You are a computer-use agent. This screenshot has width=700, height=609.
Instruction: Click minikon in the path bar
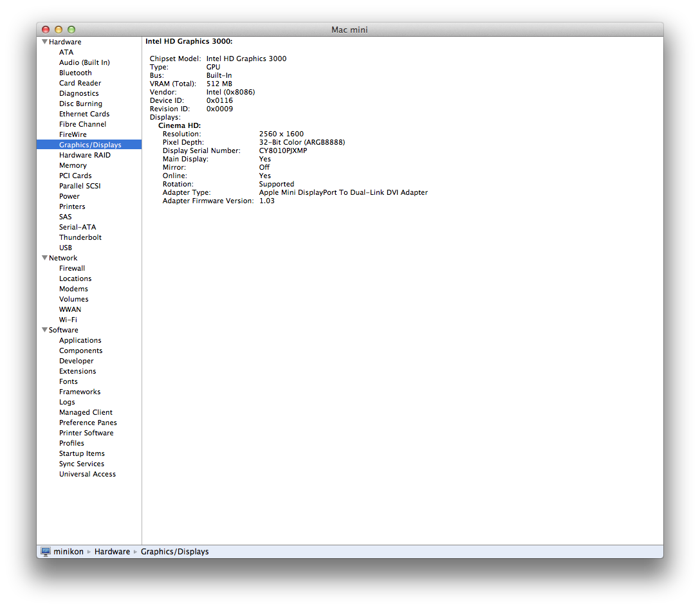click(68, 552)
